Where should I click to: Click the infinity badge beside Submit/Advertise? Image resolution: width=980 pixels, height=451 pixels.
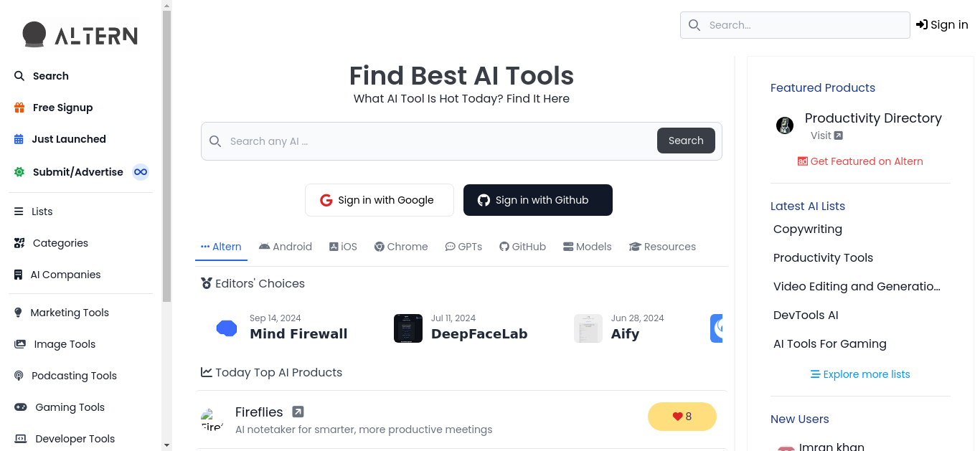[141, 172]
